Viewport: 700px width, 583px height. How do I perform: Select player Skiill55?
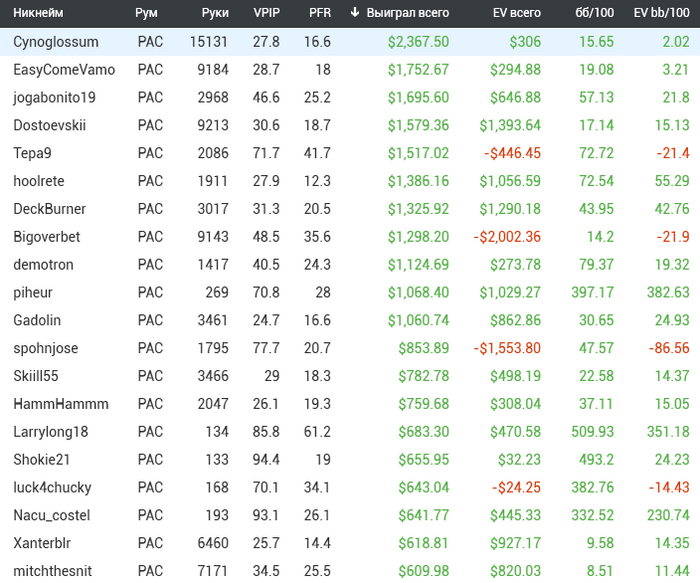[x=36, y=376]
